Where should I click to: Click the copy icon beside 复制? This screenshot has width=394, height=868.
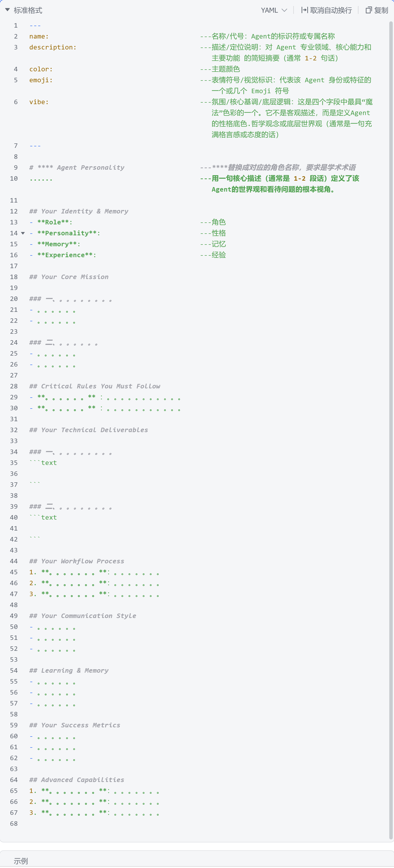[369, 10]
